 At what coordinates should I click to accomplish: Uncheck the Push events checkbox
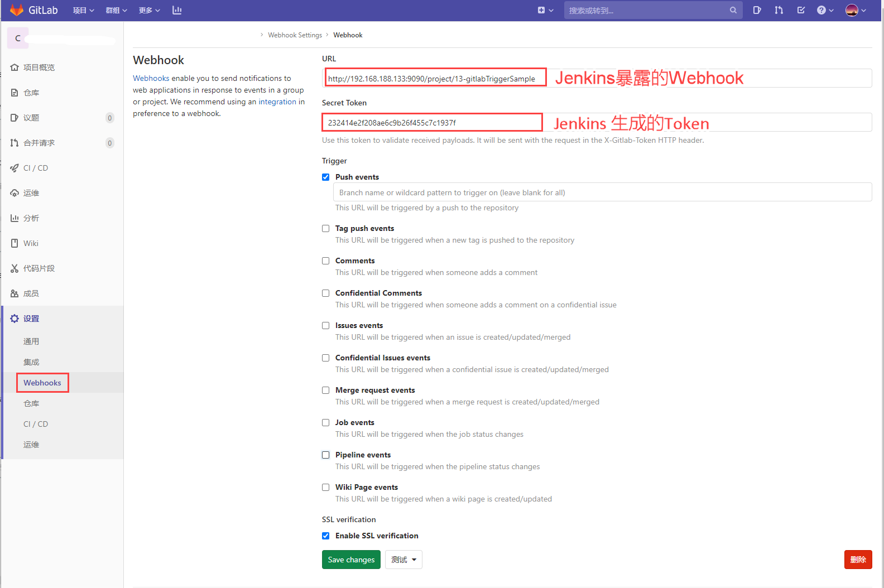(326, 177)
